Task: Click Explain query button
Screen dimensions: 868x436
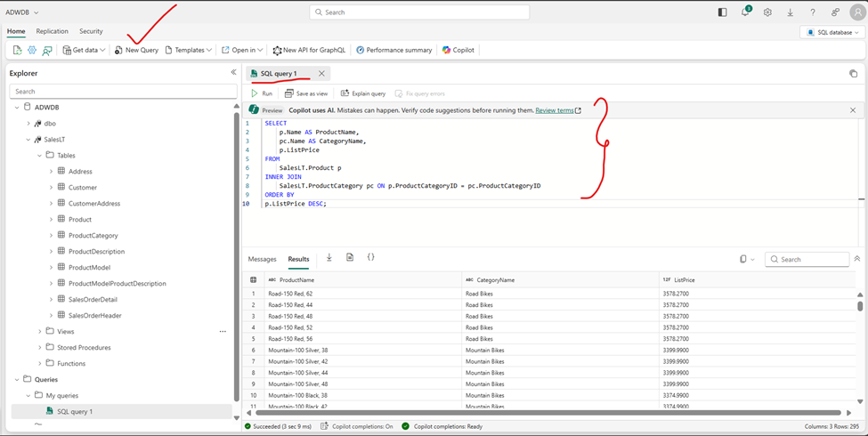Action: (363, 93)
